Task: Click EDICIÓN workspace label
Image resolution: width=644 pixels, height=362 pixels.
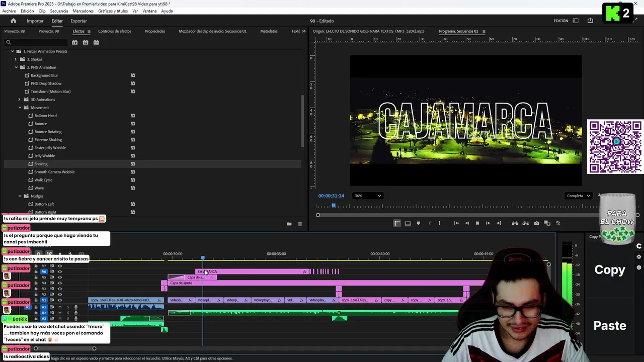Action: 561,21
